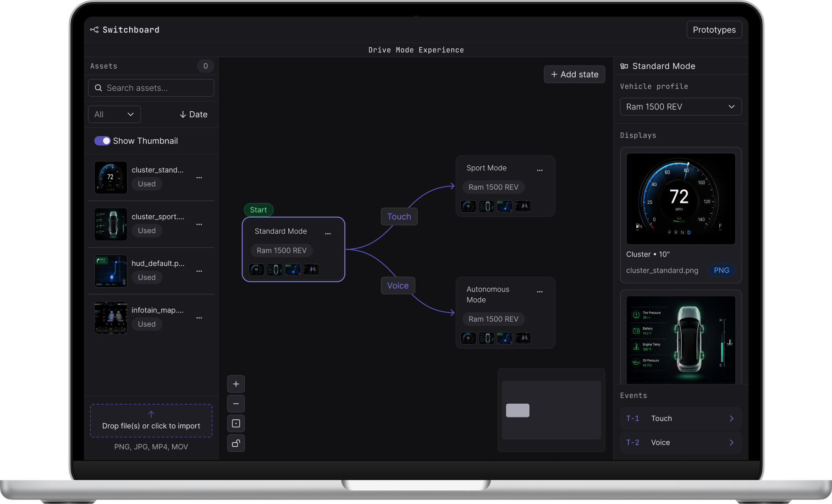
Task: Sort assets by Date
Action: point(193,115)
